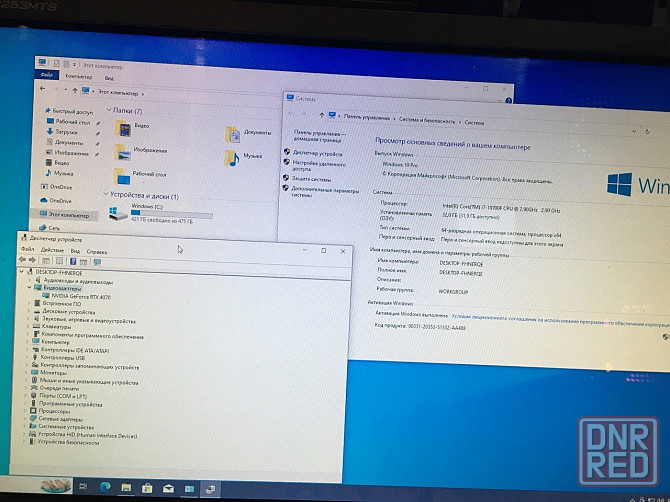The width and height of the screenshot is (670, 502).
Task: Select Устройства безопасности row
Action: coord(68,443)
